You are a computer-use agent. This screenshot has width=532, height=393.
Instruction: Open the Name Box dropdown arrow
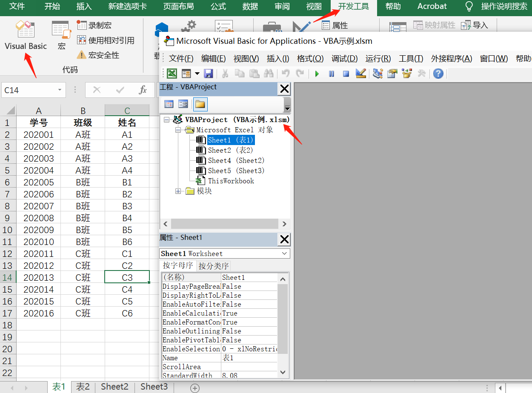click(x=60, y=90)
